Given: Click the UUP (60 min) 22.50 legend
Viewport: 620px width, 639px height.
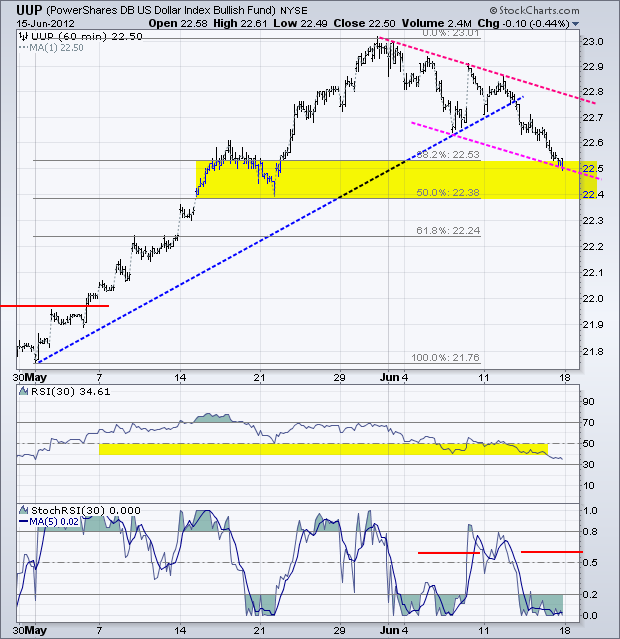Looking at the screenshot, I should click(87, 37).
